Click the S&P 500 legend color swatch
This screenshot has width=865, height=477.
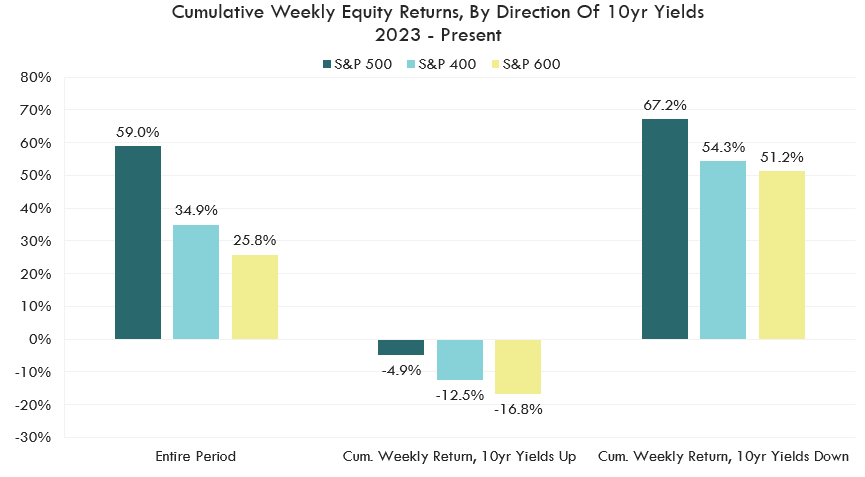(326, 65)
